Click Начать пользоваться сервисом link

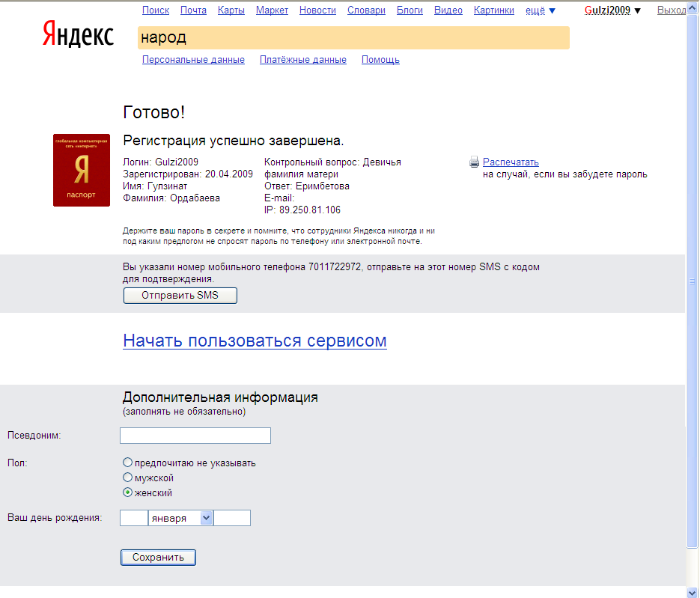click(255, 341)
